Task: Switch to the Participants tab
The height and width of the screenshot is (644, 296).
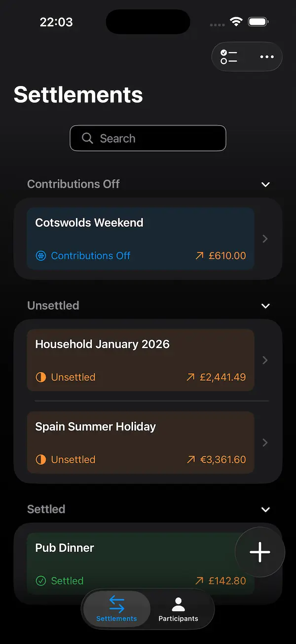Action: click(x=178, y=609)
